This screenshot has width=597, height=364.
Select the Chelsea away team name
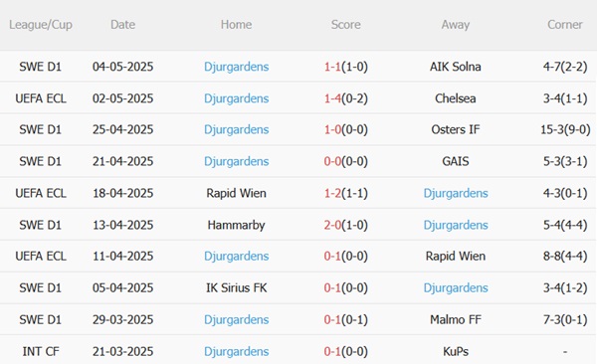(456, 98)
